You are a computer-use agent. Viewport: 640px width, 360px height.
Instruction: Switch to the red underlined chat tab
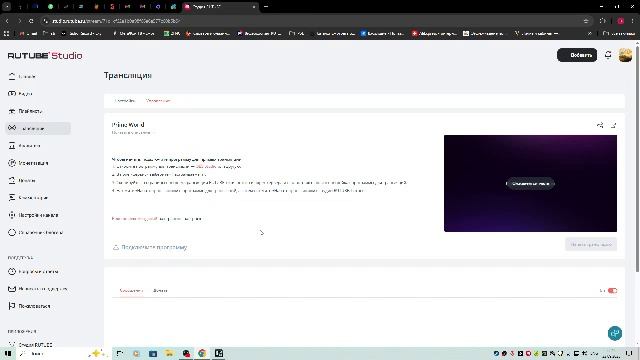131,291
